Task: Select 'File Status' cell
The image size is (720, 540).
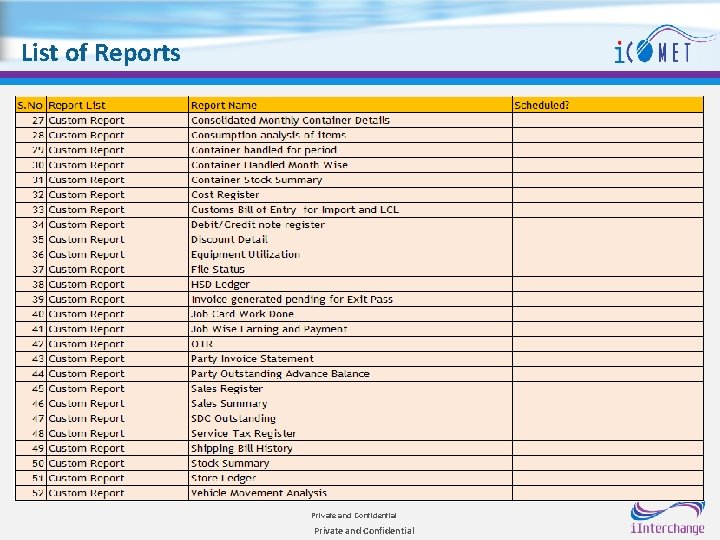Action: (x=350, y=270)
